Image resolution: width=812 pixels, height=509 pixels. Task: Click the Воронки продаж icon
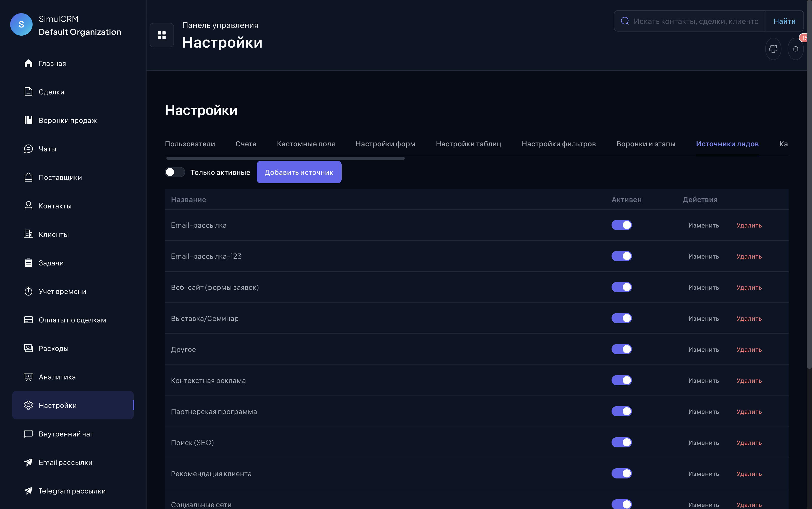point(28,120)
